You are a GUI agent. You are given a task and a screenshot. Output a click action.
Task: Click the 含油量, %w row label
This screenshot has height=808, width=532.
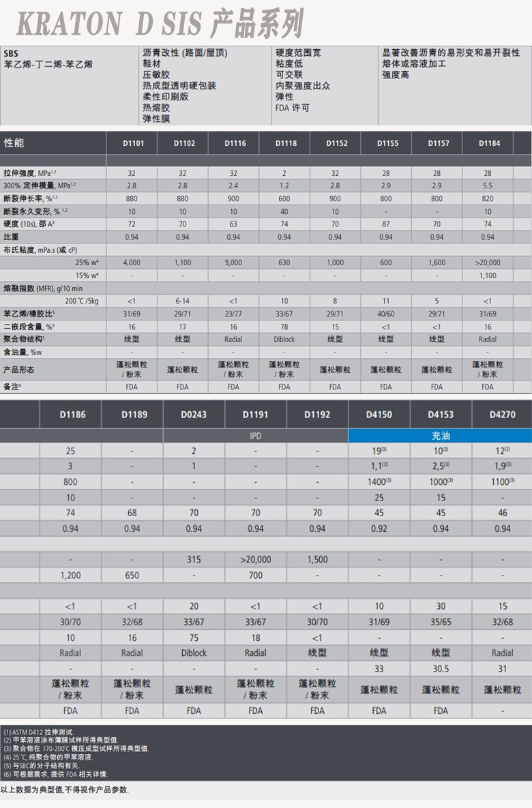coord(23,352)
